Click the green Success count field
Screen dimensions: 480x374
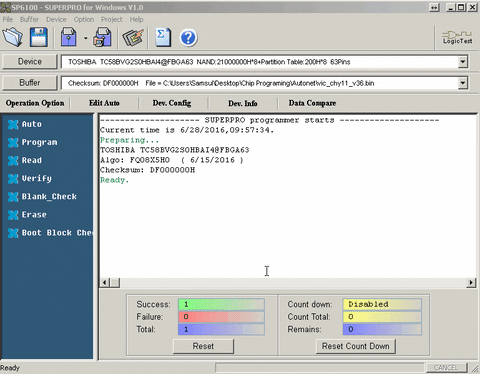pos(221,304)
